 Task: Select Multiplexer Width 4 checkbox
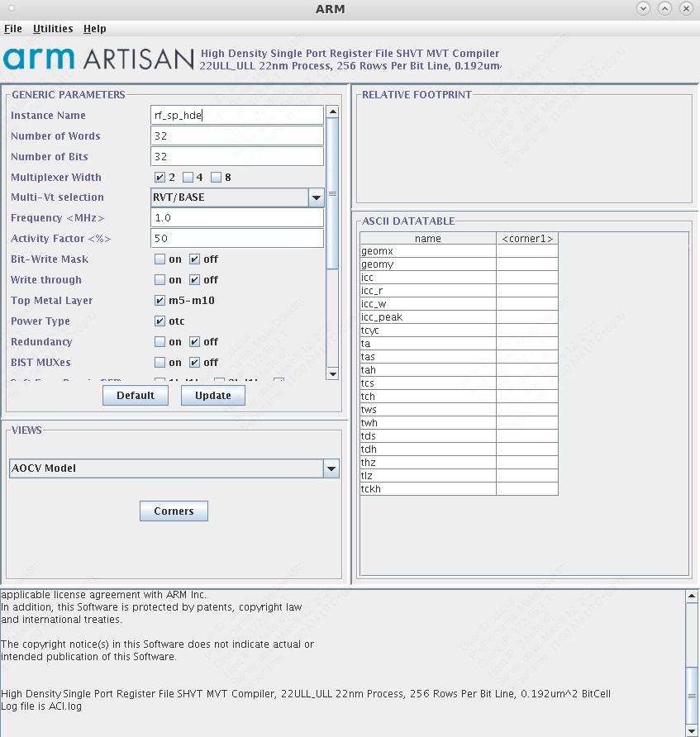(x=188, y=178)
